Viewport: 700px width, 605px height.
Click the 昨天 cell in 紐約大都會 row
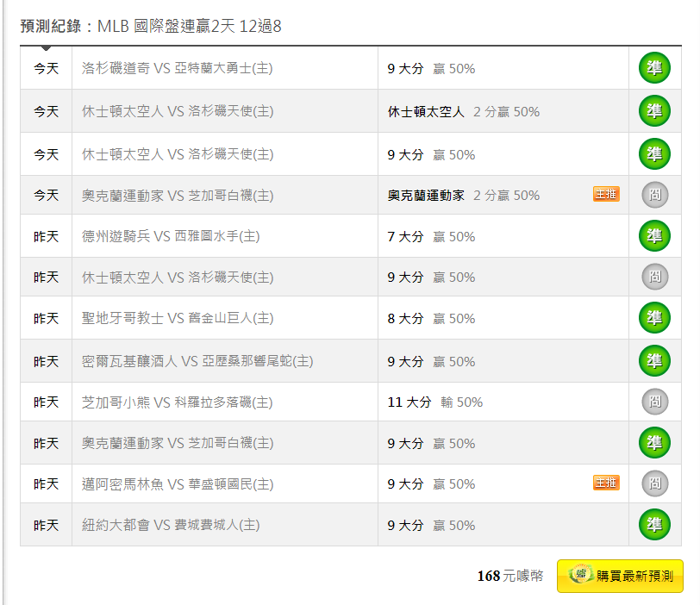pos(47,525)
